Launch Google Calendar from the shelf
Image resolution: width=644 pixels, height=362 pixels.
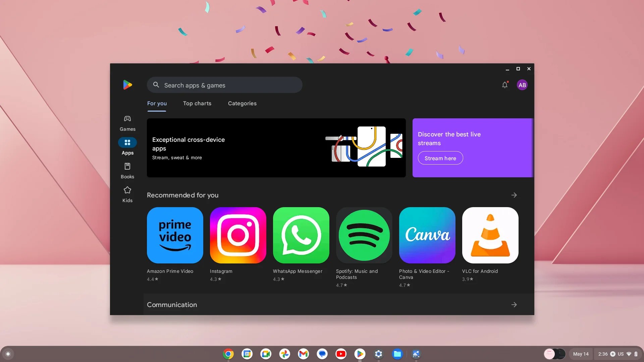coord(247,354)
